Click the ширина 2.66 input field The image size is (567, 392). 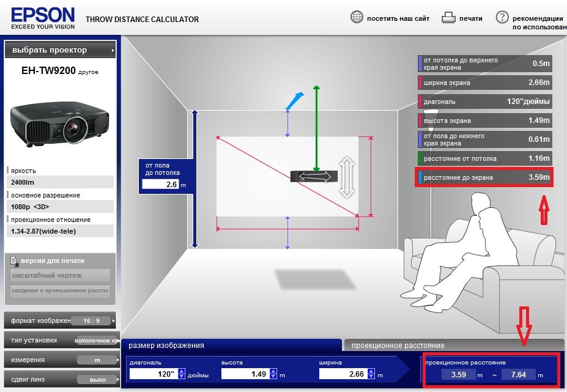343,374
